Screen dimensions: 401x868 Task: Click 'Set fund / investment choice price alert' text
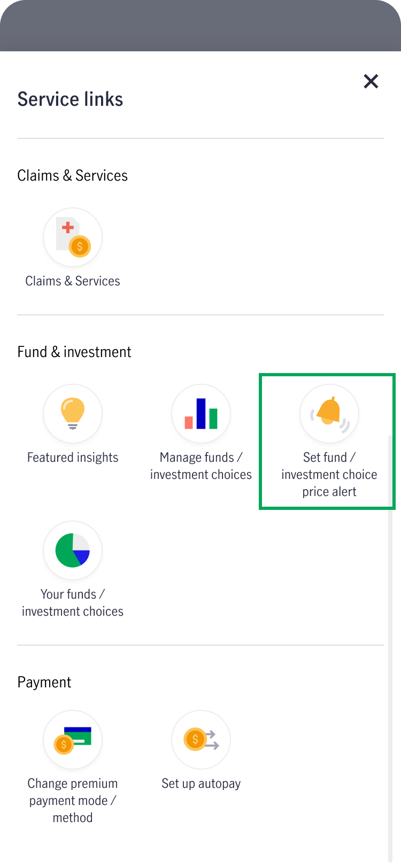tap(329, 475)
